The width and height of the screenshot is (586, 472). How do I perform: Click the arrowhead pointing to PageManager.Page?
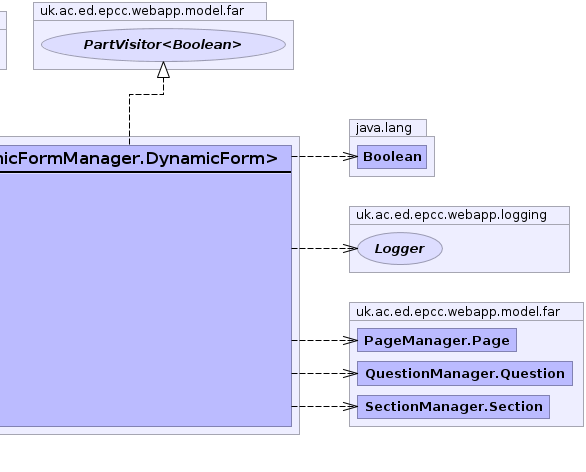coord(350,340)
